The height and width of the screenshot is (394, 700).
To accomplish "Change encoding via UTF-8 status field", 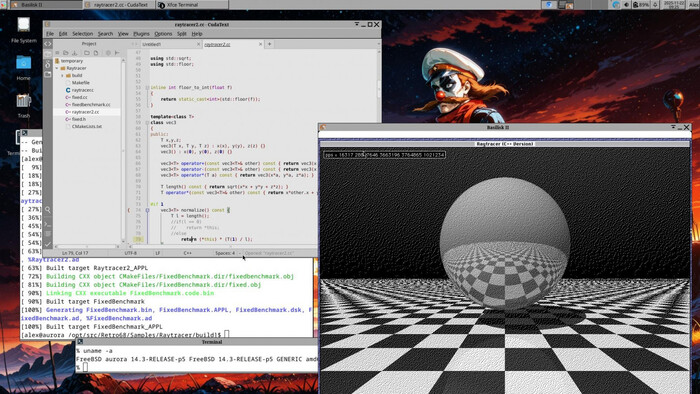I will (130, 253).
